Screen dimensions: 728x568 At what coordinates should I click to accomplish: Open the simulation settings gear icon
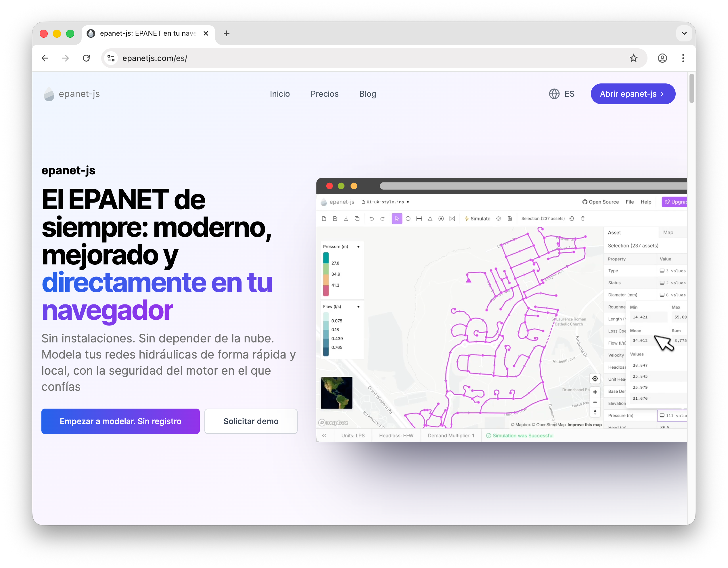[499, 218]
